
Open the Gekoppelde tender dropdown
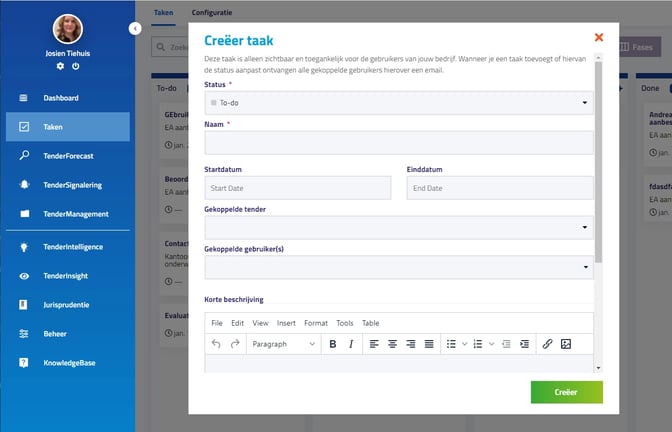399,227
